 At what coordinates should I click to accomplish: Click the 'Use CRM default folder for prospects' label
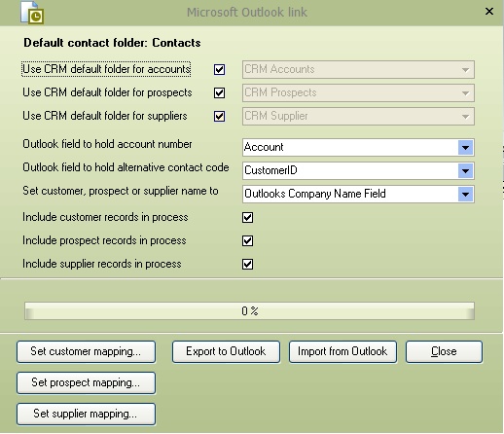pos(107,92)
